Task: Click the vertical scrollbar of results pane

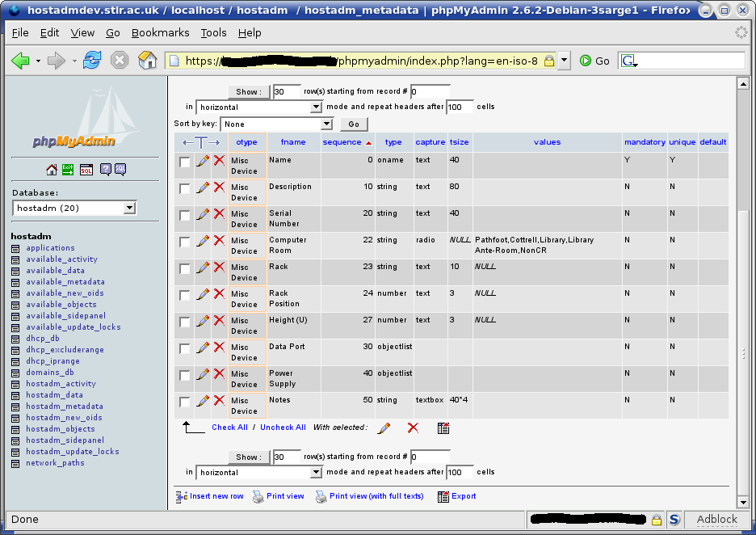Action: tap(743, 323)
